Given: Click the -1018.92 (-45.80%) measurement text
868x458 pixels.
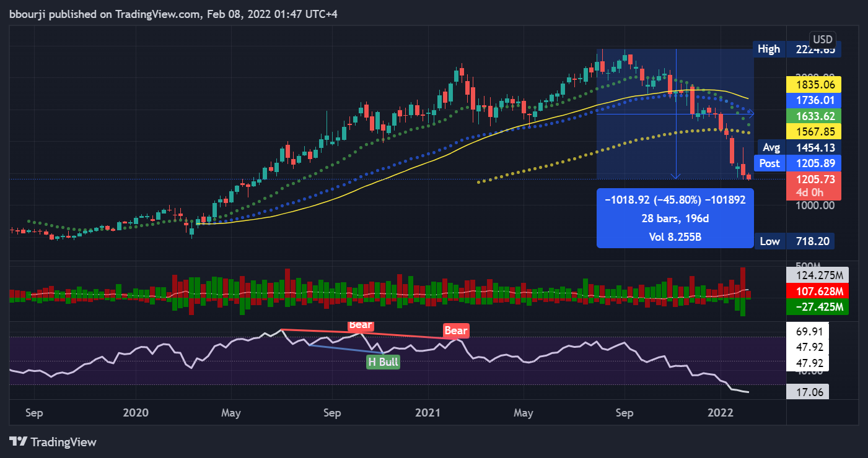Looking at the screenshot, I should pos(675,199).
